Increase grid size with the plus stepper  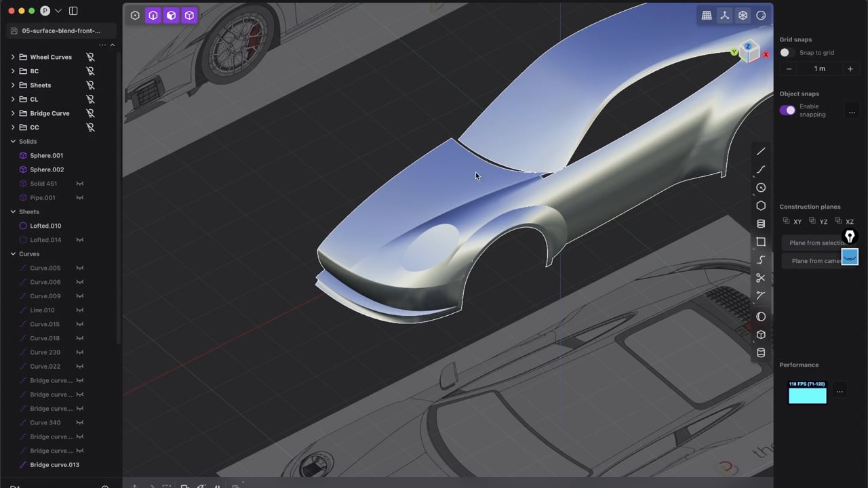pyautogui.click(x=850, y=68)
